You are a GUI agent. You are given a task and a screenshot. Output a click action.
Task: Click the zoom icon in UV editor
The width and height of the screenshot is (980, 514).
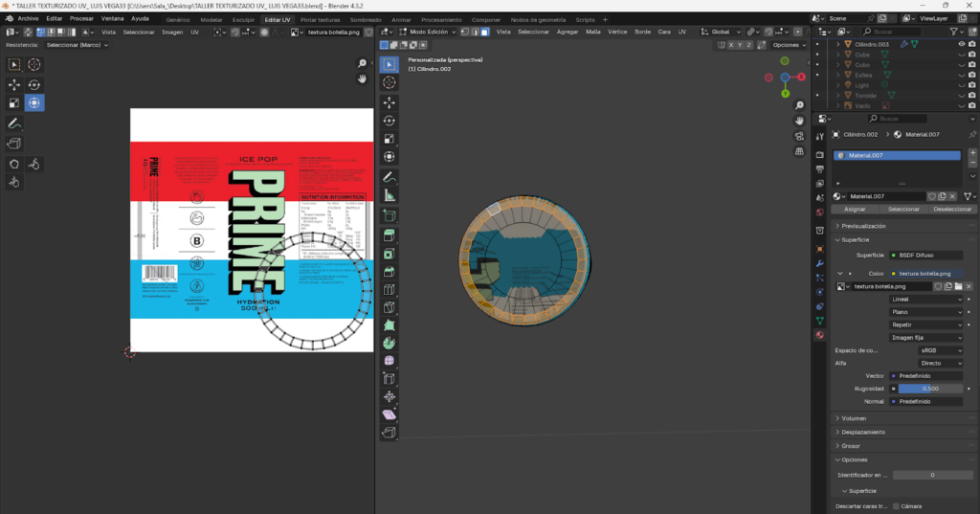click(362, 64)
